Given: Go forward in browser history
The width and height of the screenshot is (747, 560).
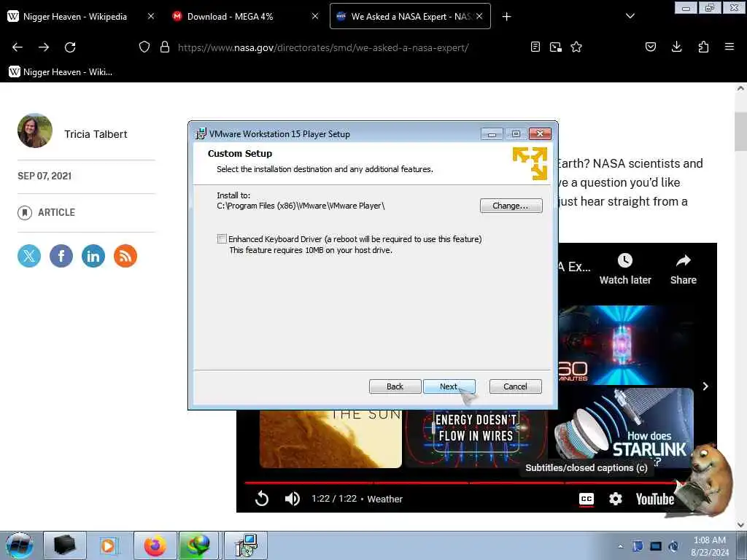Looking at the screenshot, I should tap(44, 47).
